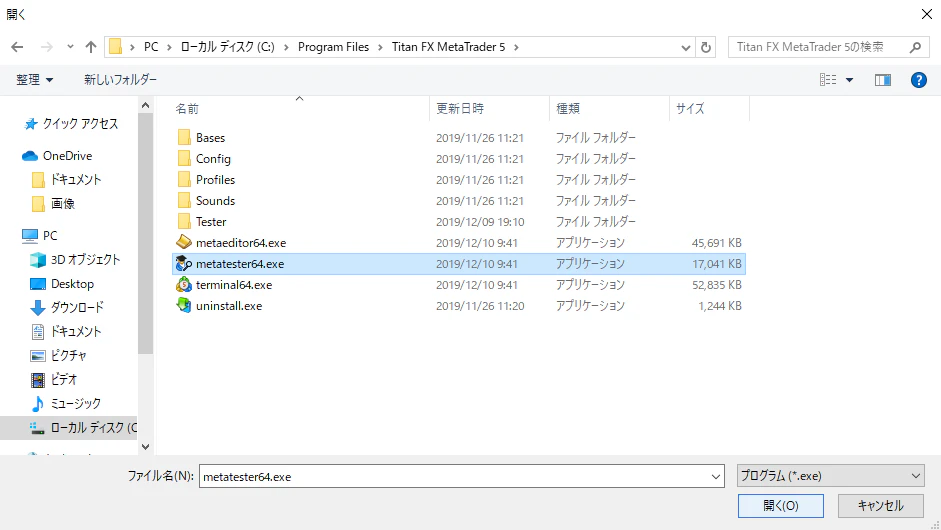Open recent locations dropdown arrow
The image size is (941, 530).
pyautogui.click(x=70, y=47)
